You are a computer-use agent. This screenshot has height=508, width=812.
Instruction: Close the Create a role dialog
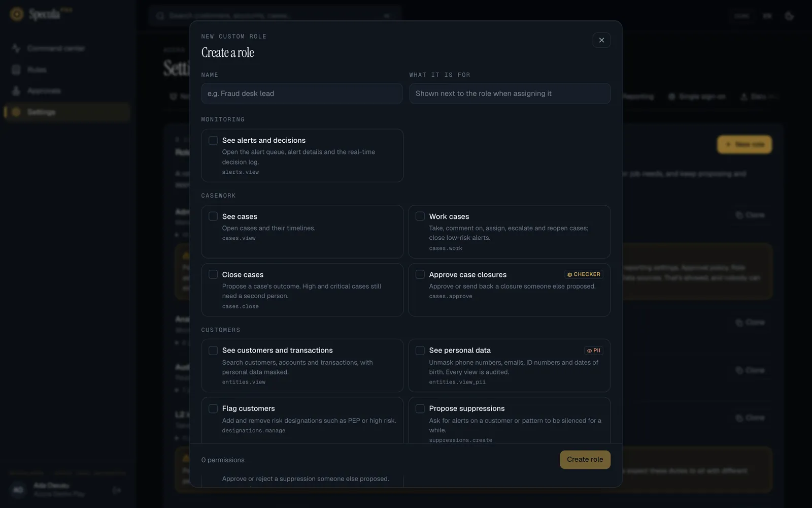[x=601, y=40]
